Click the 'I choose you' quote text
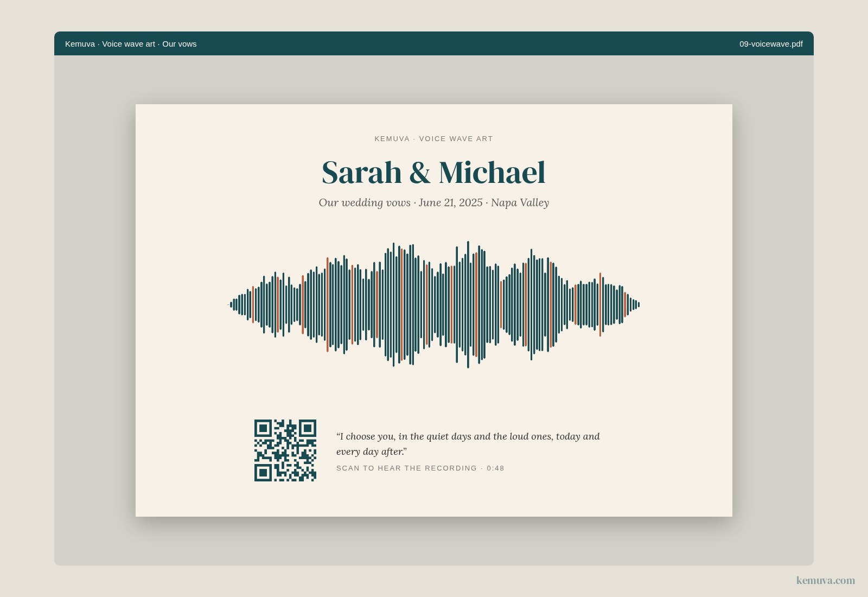Image resolution: width=868 pixels, height=597 pixels. tap(468, 444)
